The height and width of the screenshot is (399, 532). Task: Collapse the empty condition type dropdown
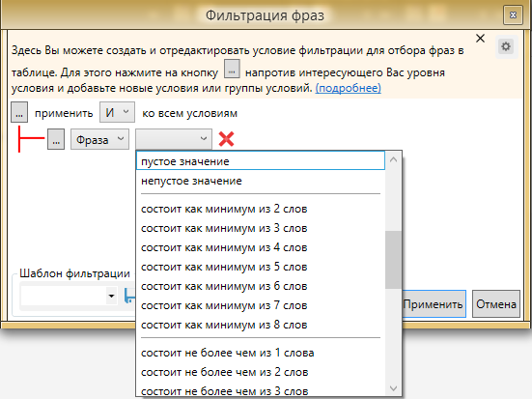[174, 139]
